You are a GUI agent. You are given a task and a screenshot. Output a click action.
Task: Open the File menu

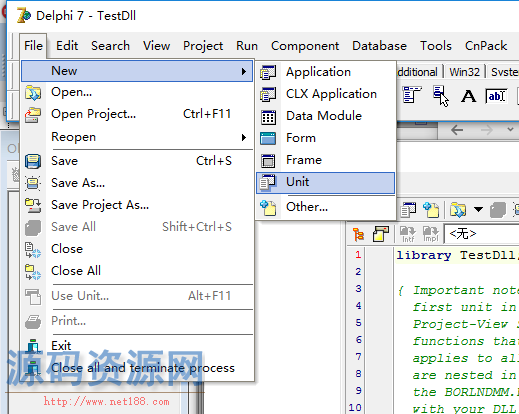33,46
